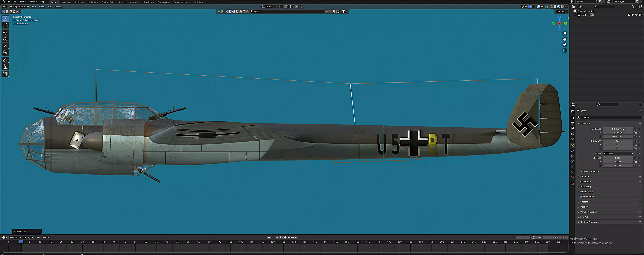Select the Select Box tool

pyautogui.click(x=5, y=19)
